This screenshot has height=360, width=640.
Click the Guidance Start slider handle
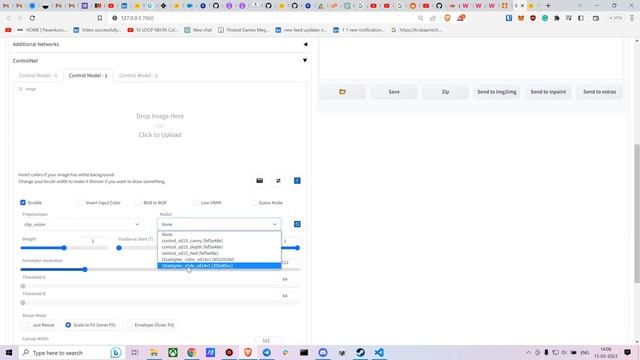coord(119,248)
